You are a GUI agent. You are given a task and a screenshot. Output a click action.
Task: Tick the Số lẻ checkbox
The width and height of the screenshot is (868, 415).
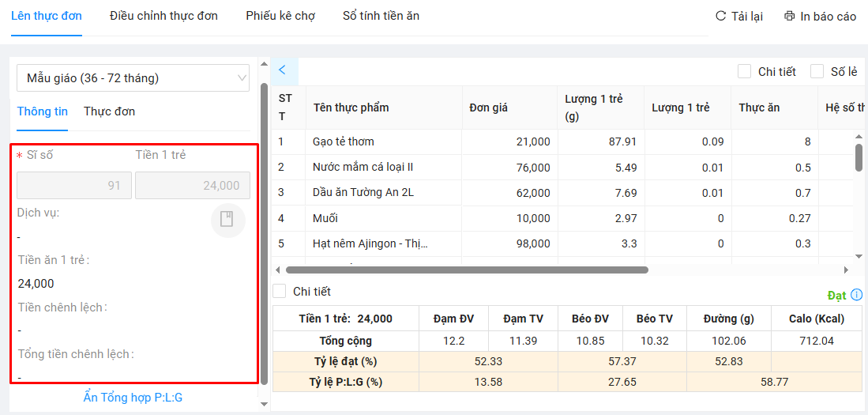pyautogui.click(x=817, y=72)
